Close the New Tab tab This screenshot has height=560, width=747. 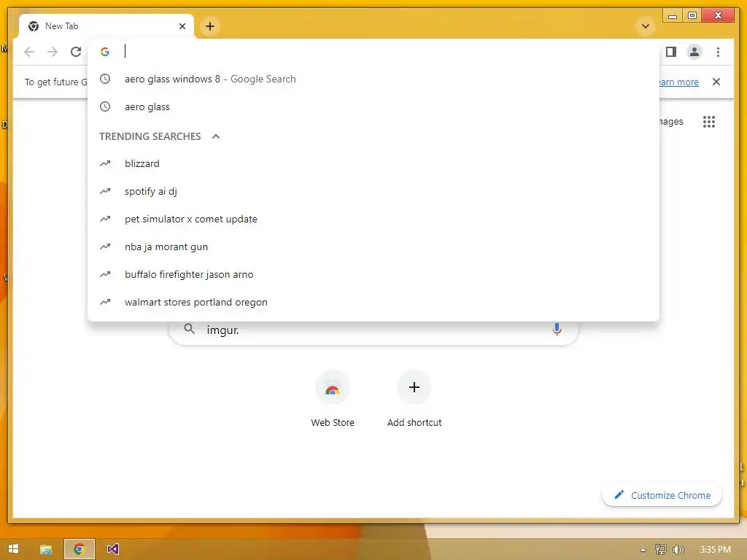click(x=182, y=26)
